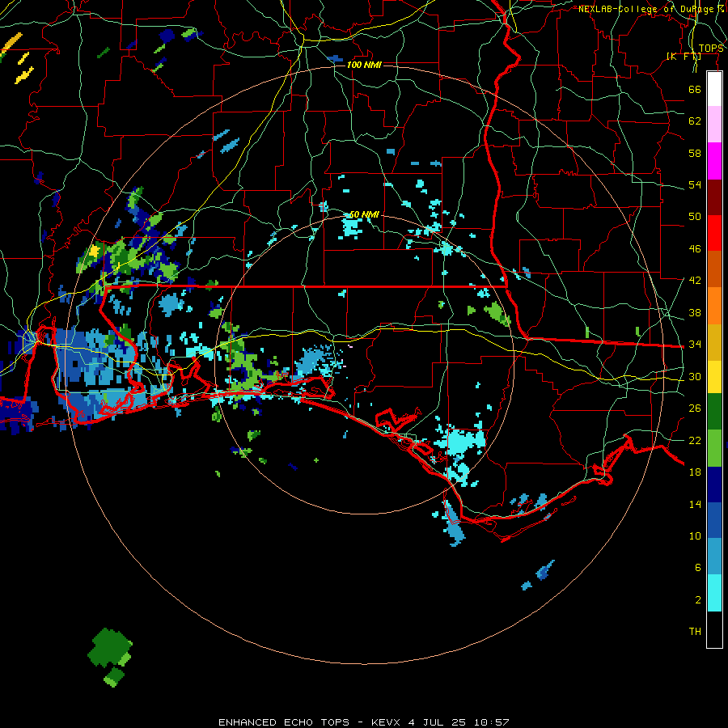Click the "22" legend value
The height and width of the screenshot is (728, 728).
click(695, 440)
